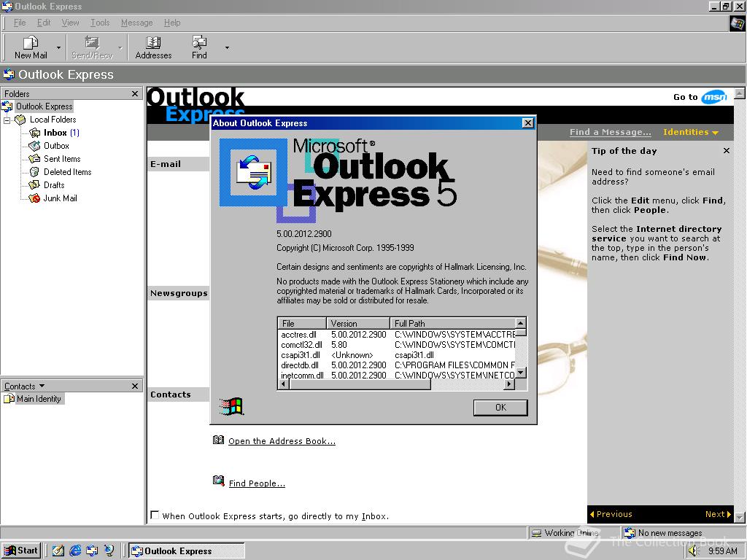
Task: Click the Find People icon
Action: [x=218, y=481]
